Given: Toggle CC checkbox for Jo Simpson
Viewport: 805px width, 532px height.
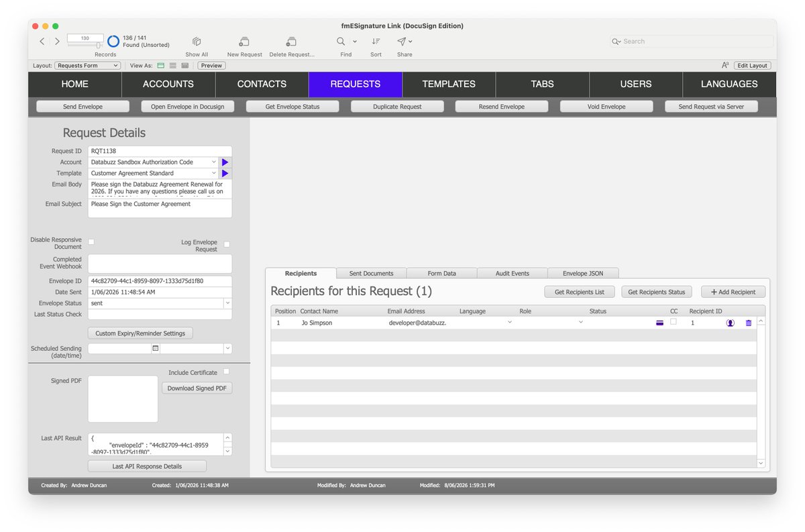Looking at the screenshot, I should [x=674, y=322].
